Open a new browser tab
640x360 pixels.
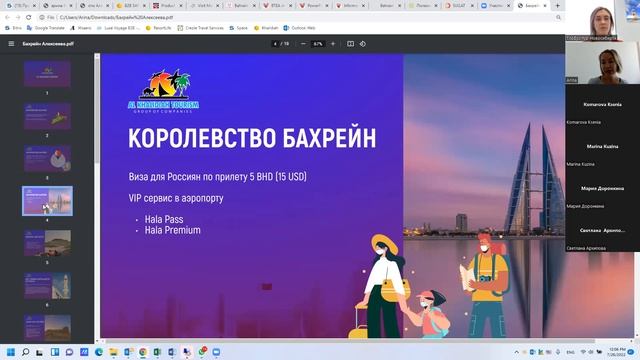tap(558, 6)
